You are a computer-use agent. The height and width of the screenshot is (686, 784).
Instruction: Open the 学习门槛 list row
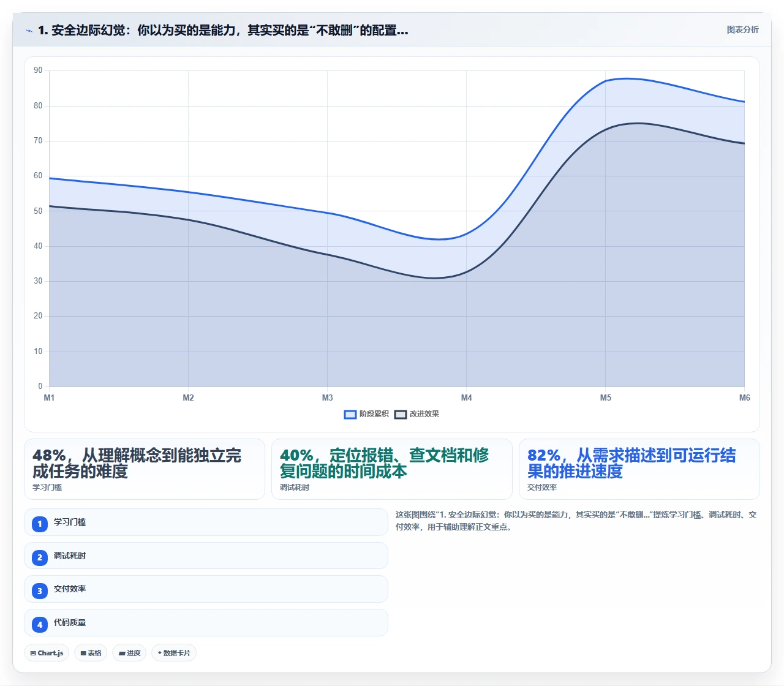click(x=206, y=522)
